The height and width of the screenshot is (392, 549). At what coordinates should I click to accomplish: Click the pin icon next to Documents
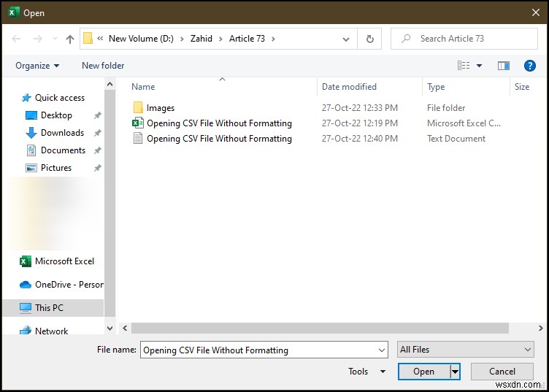[98, 150]
